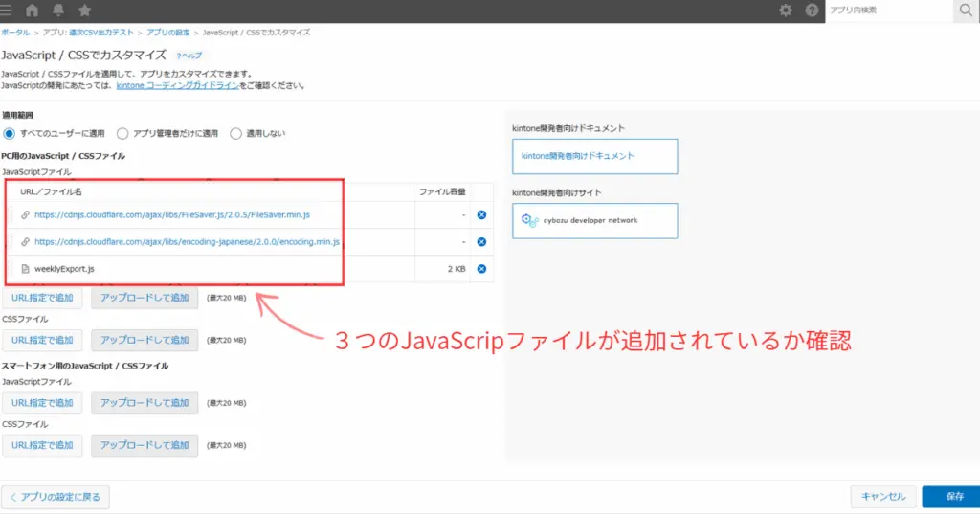Remove the FileSaver.min.js entry
The height and width of the screenshot is (514, 980).
click(x=481, y=214)
